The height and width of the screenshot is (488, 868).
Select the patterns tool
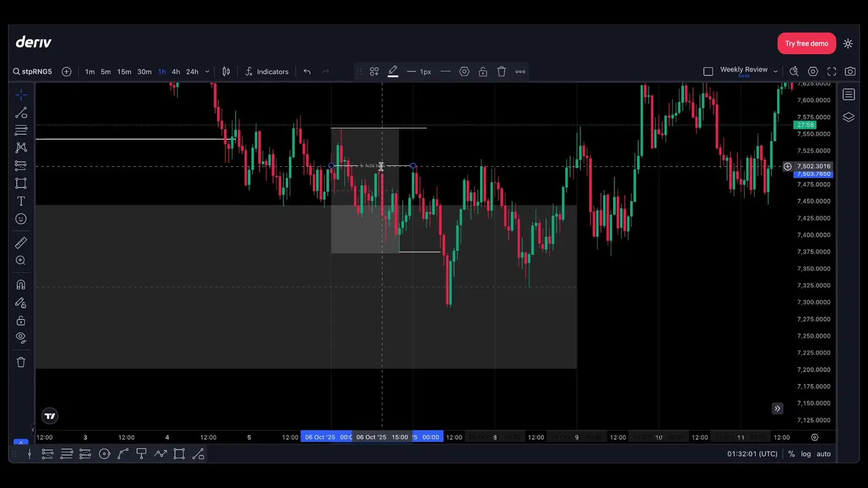21,148
